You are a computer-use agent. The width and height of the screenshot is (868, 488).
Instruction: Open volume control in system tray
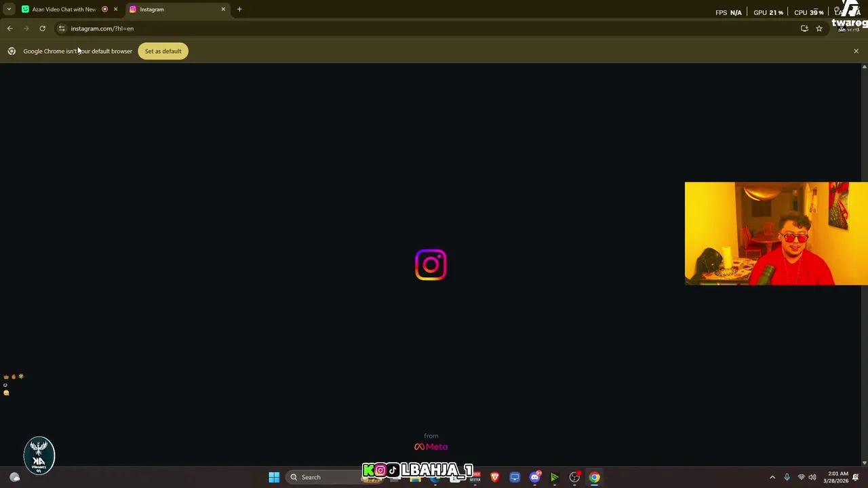click(x=812, y=477)
